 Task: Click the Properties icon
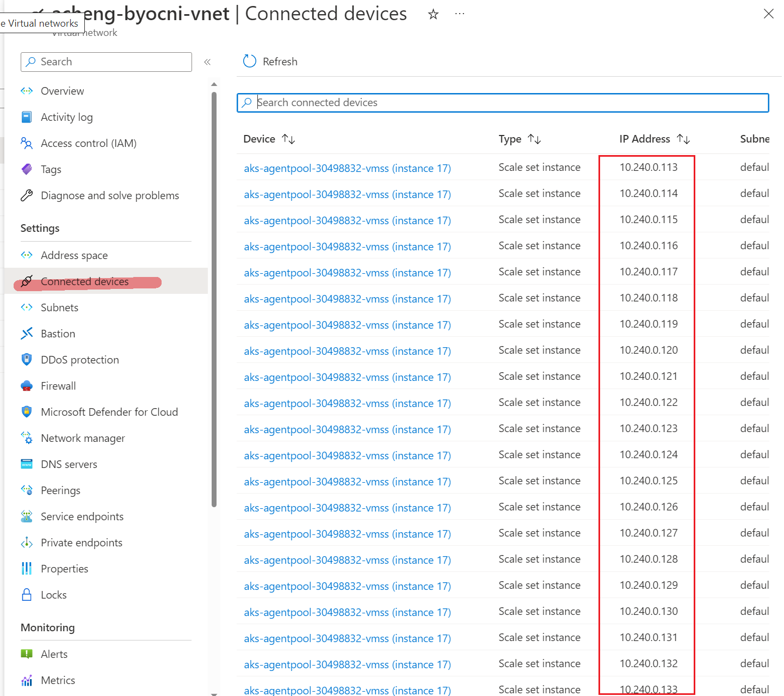click(27, 569)
